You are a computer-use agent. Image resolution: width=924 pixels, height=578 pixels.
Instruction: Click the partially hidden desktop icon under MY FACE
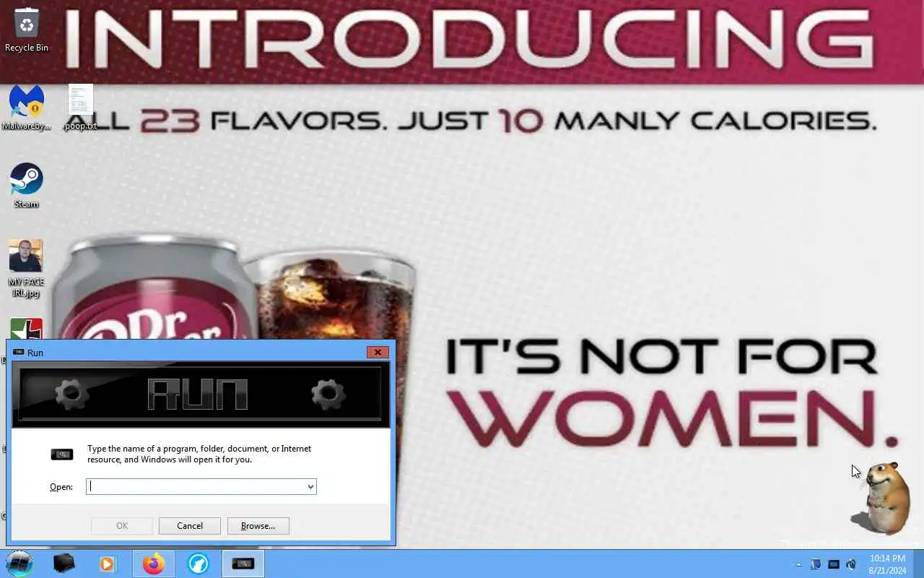click(26, 329)
